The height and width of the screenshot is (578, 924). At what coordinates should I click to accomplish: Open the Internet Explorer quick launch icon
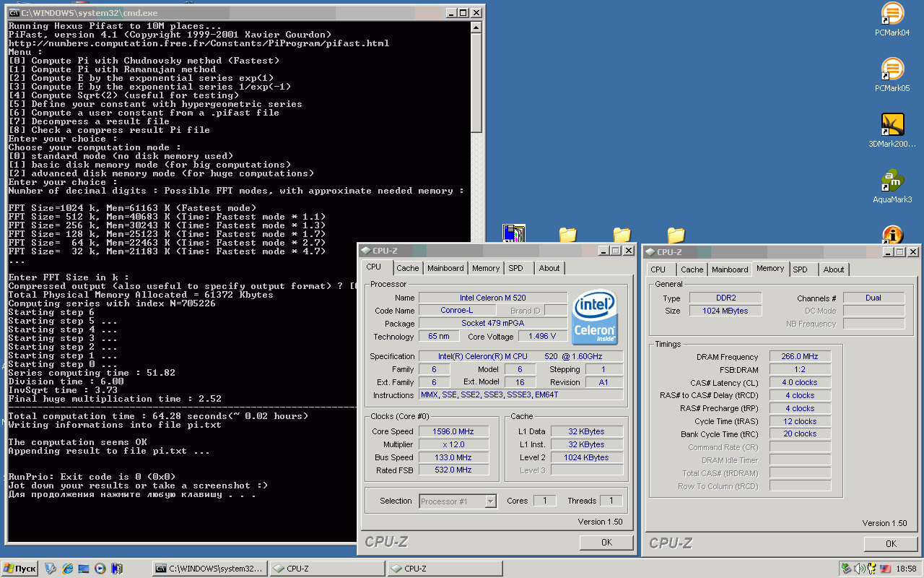pos(68,569)
